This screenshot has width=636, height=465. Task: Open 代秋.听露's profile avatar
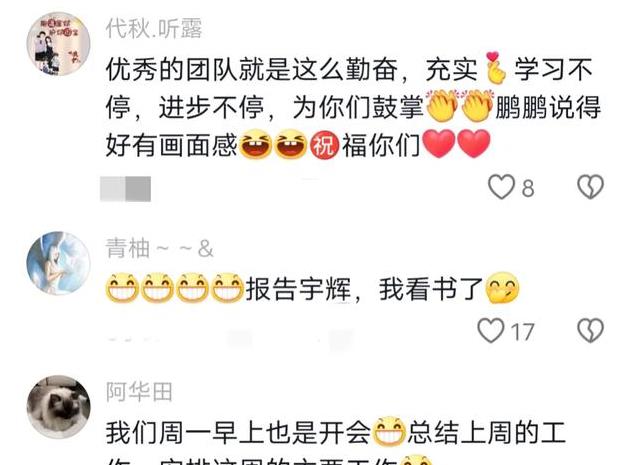tap(58, 44)
